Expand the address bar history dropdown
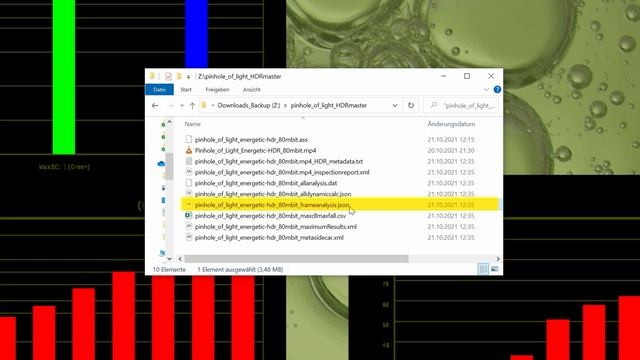 (395, 105)
